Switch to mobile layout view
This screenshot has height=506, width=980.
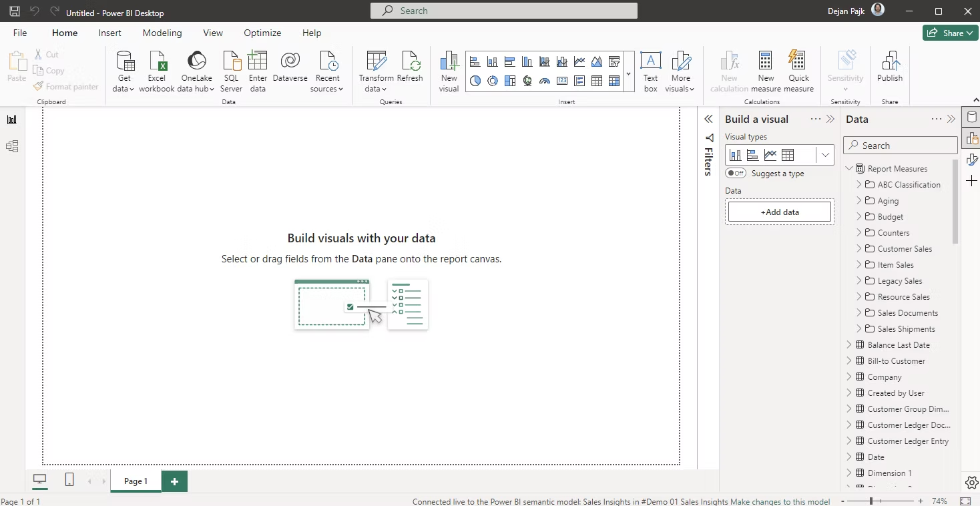[69, 480]
